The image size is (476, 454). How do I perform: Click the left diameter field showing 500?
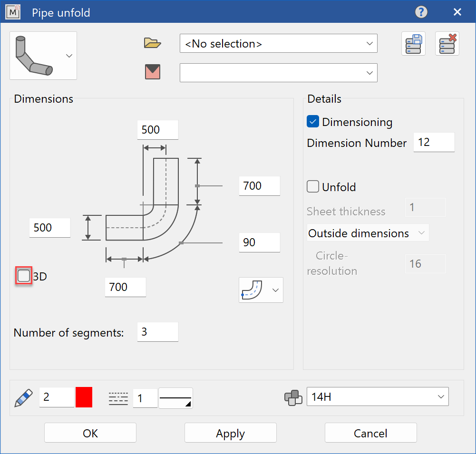(x=50, y=228)
